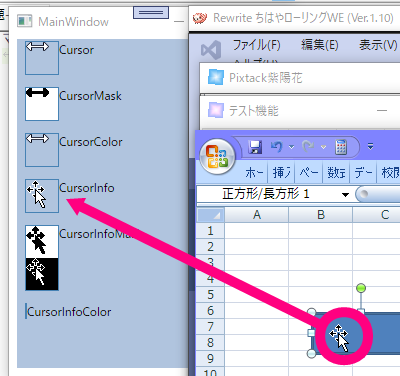Image resolution: width=400 pixels, height=376 pixels.
Task: Click the CursorInfoColor label text
Action: pyautogui.click(x=69, y=312)
